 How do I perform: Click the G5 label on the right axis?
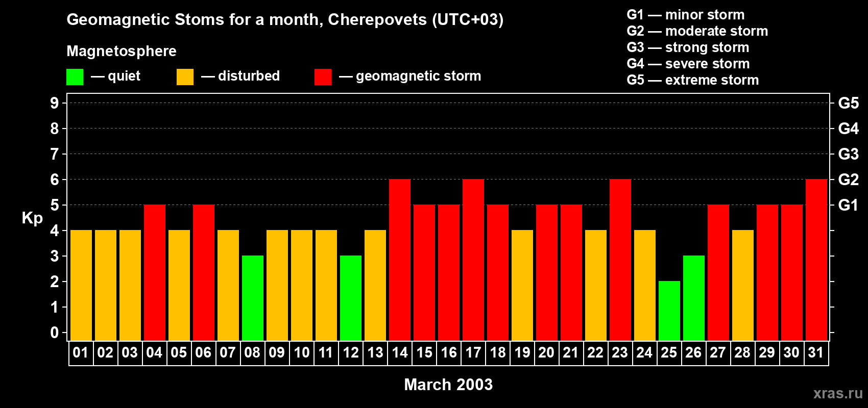pos(848,103)
